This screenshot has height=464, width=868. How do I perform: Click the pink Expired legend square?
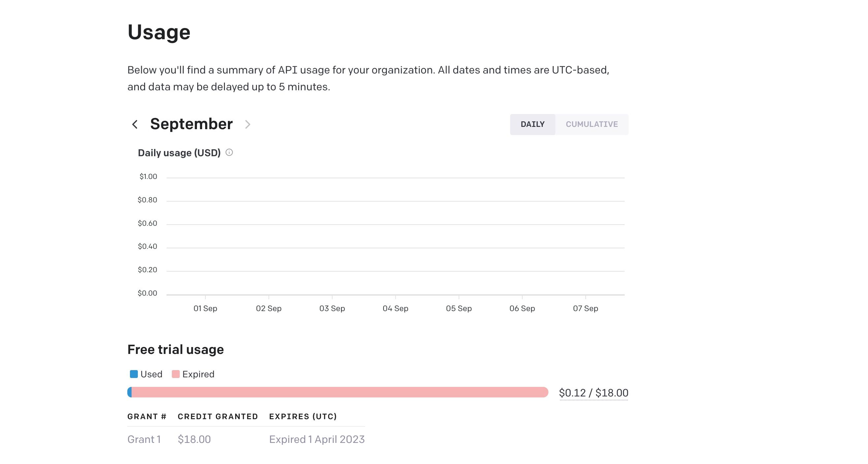175,374
